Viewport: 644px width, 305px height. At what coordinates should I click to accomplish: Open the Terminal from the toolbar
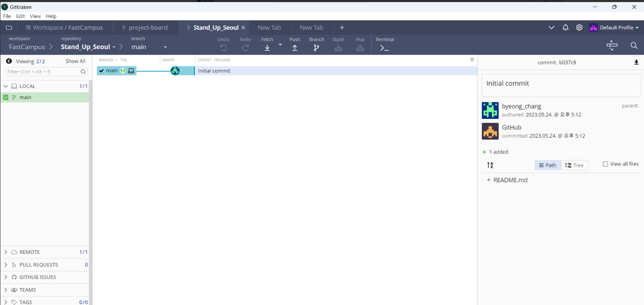pos(385,48)
